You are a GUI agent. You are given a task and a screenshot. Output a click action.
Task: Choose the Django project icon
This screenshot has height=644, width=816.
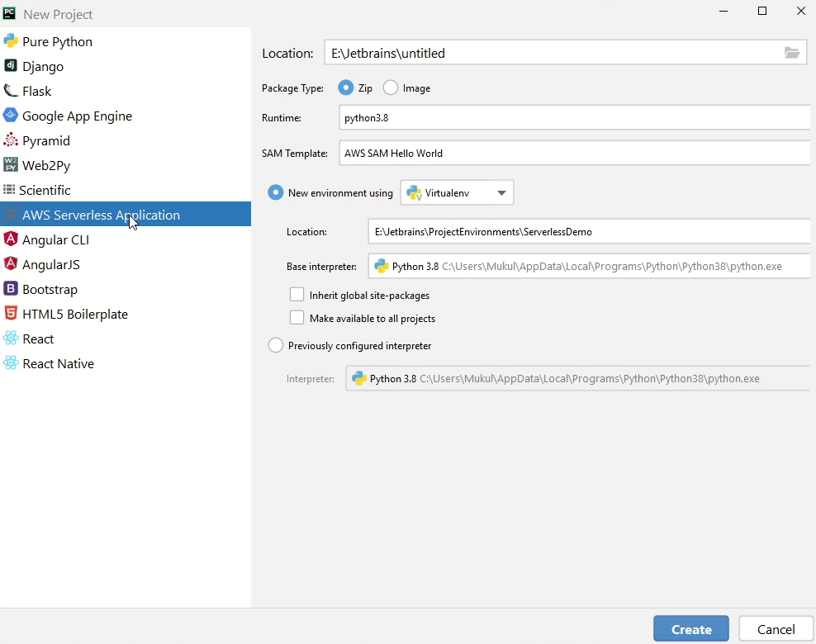(x=11, y=66)
